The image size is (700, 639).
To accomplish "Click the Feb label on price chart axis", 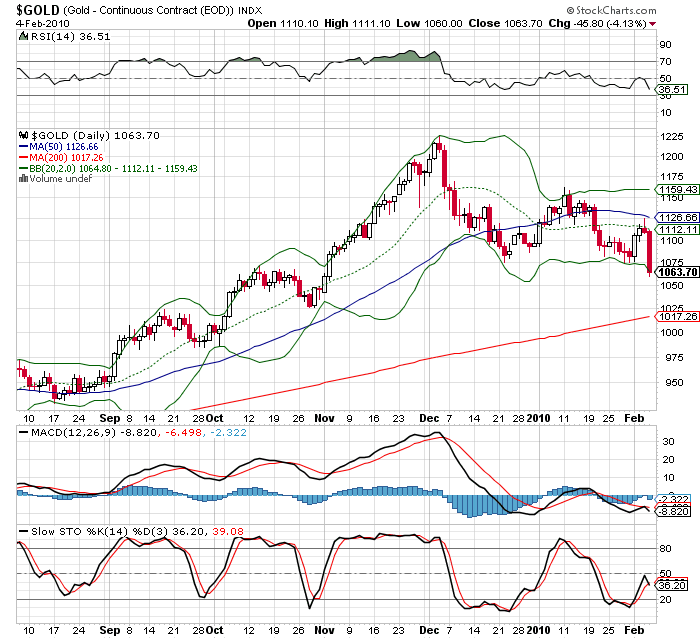I will 634,418.
